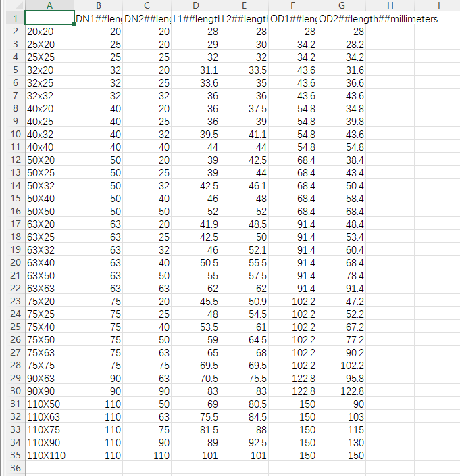
Task: Click the Select All corner of the grid
Action: pyautogui.click(x=12, y=5)
